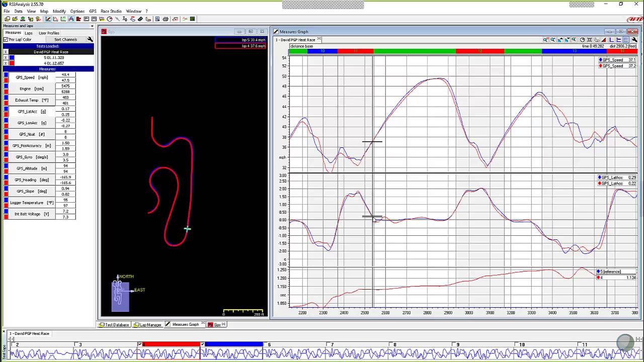Screen dimensions: 644x362
Task: Click the GPS_Altitude [m] channel
Action: [x=32, y=168]
